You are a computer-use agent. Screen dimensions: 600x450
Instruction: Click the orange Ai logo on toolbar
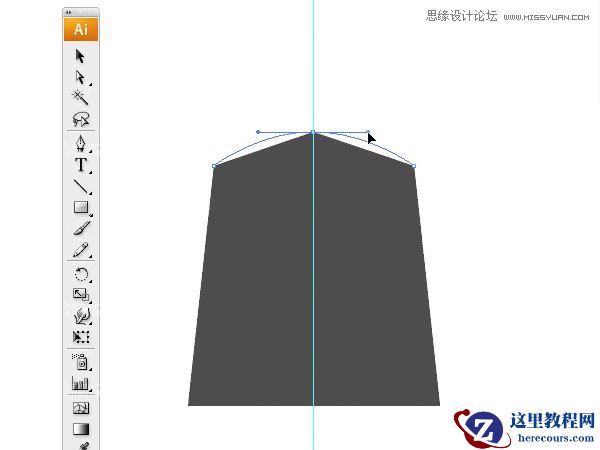coord(81,29)
